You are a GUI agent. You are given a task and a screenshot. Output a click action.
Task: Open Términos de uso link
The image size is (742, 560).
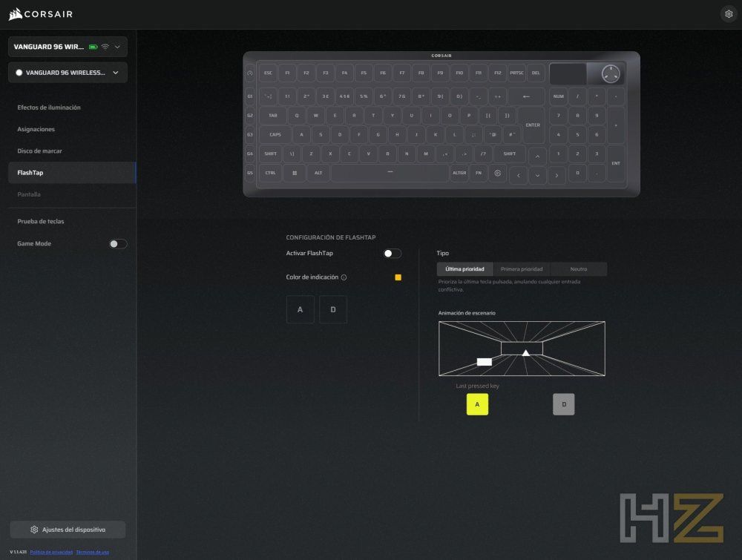pos(92,552)
